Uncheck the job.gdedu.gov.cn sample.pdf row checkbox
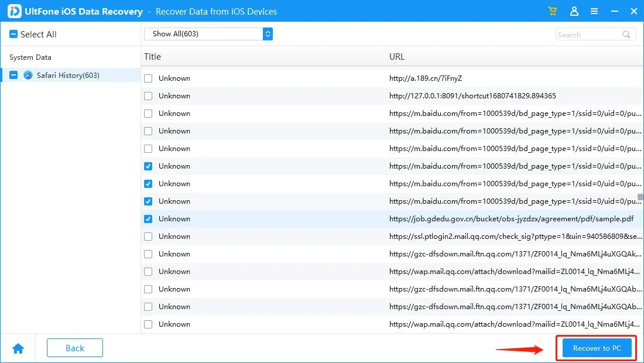644x363 pixels. click(x=148, y=219)
